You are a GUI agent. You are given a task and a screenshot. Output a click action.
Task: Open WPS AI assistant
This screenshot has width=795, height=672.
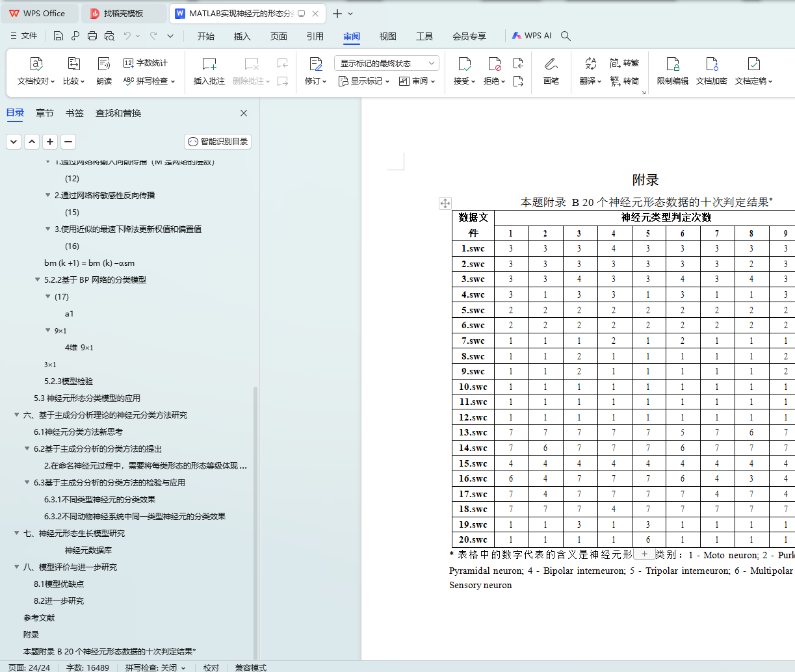(532, 36)
